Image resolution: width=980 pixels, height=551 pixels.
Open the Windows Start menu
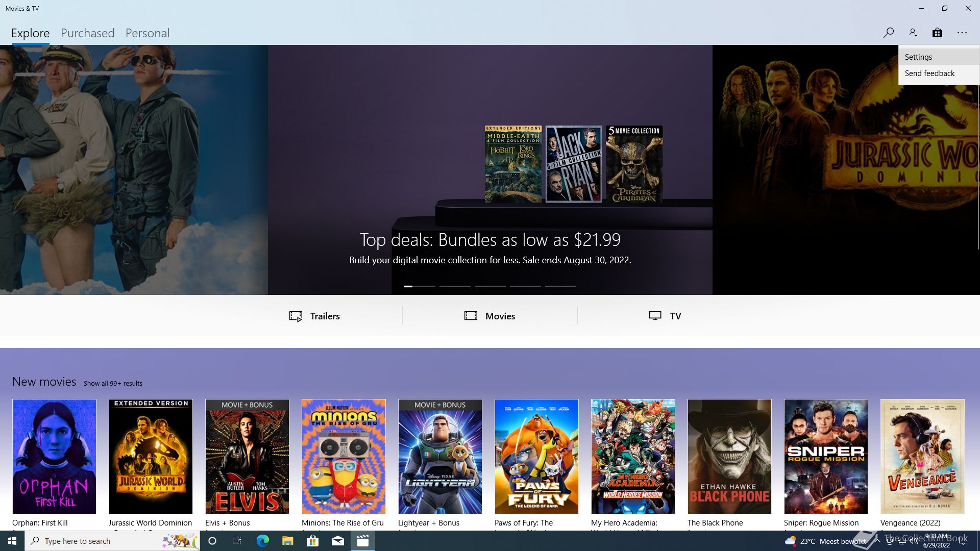pyautogui.click(x=12, y=541)
